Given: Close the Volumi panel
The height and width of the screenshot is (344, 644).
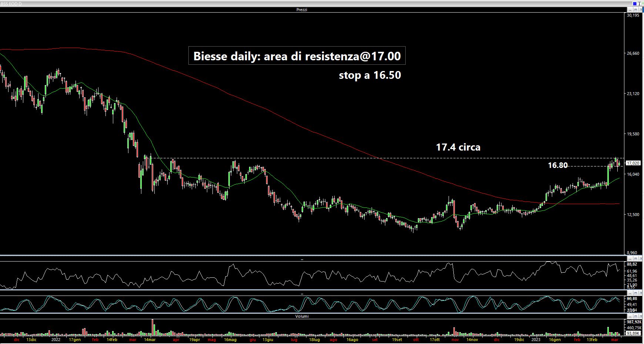Looking at the screenshot, I should (x=640, y=316).
